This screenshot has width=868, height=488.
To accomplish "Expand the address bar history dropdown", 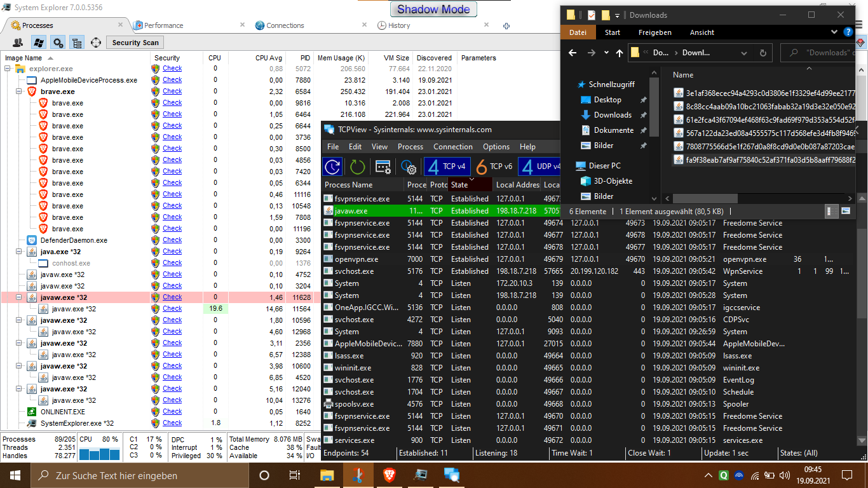I will point(745,53).
